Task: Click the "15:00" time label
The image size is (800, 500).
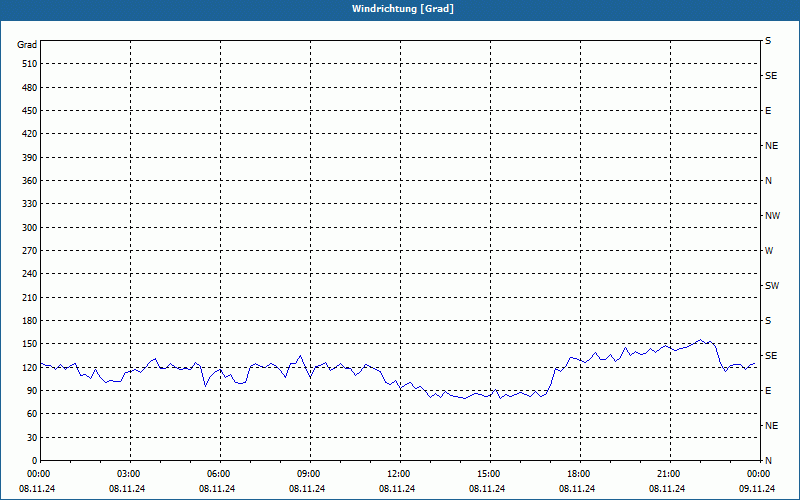Action: point(488,474)
